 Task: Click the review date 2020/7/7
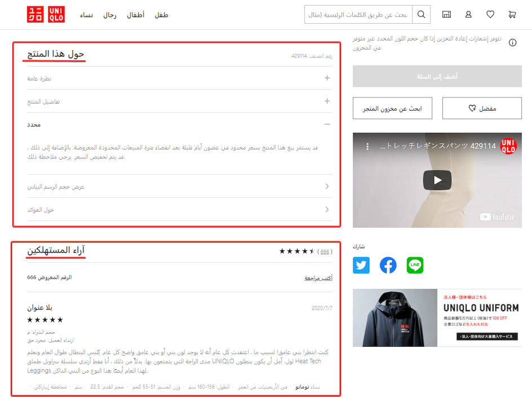coord(322,308)
